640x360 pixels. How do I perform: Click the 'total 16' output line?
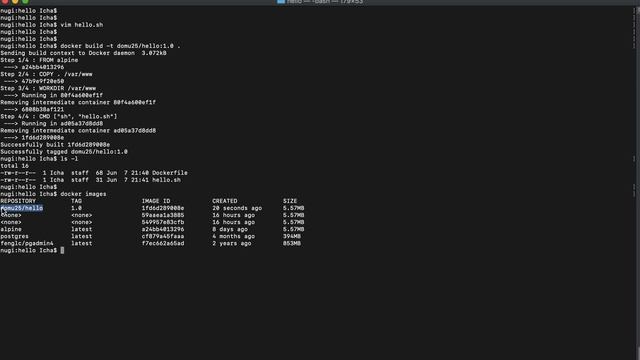[14, 166]
